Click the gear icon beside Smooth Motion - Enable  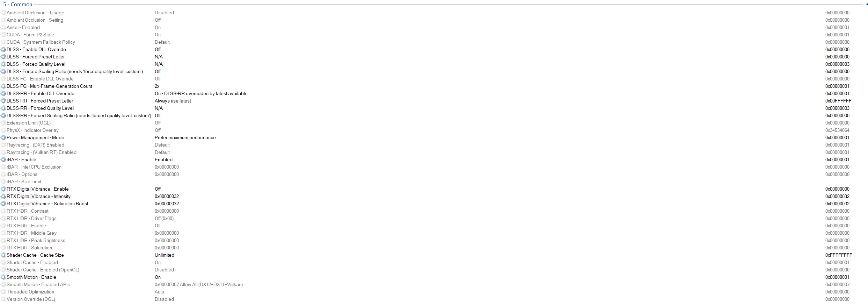3,277
